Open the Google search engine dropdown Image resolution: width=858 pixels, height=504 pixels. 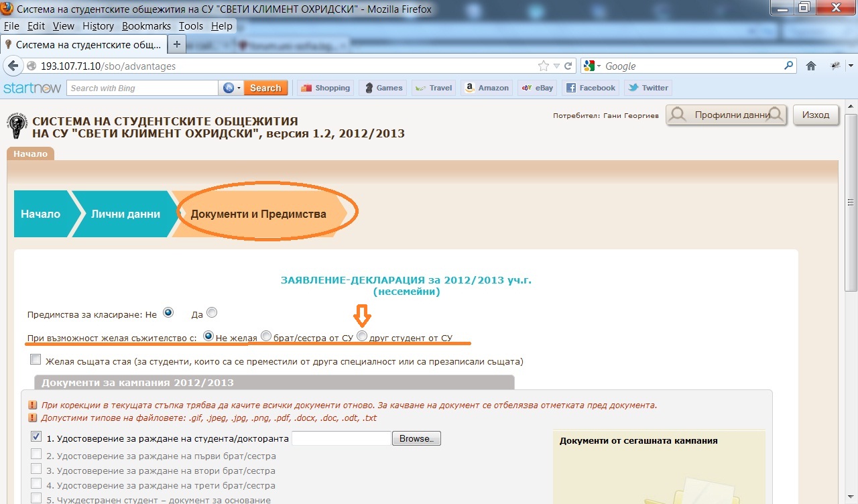pos(593,66)
